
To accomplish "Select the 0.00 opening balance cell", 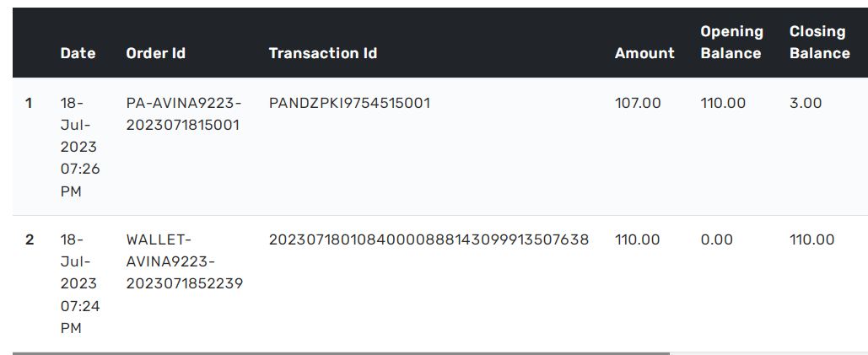I will pos(717,239).
